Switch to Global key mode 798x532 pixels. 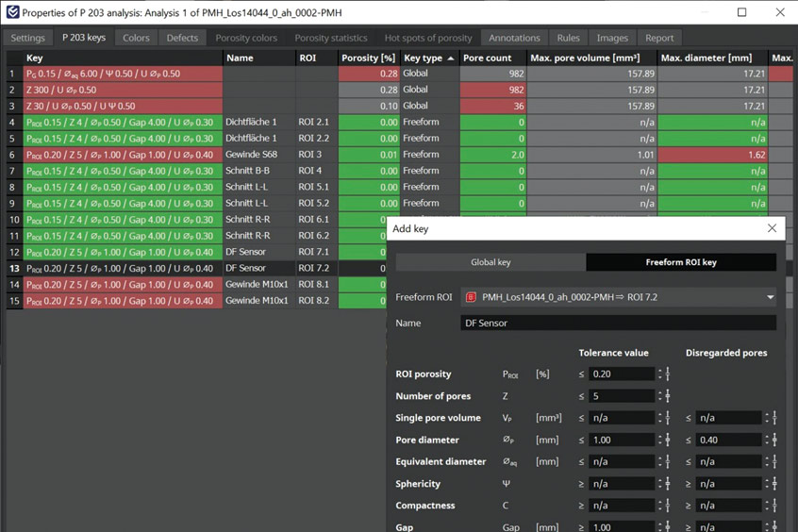(x=490, y=262)
